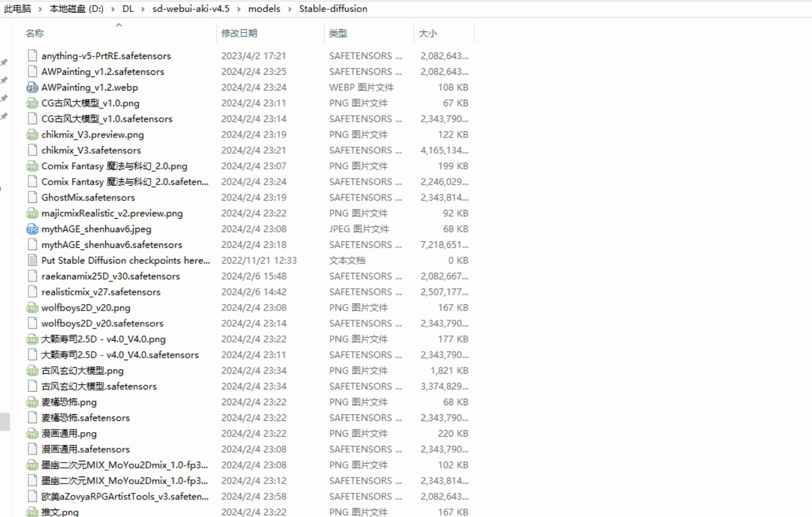Expand the chevron after 本地磁盘 (D:) in the path
Image resolution: width=812 pixels, height=517 pixels.
[x=113, y=9]
